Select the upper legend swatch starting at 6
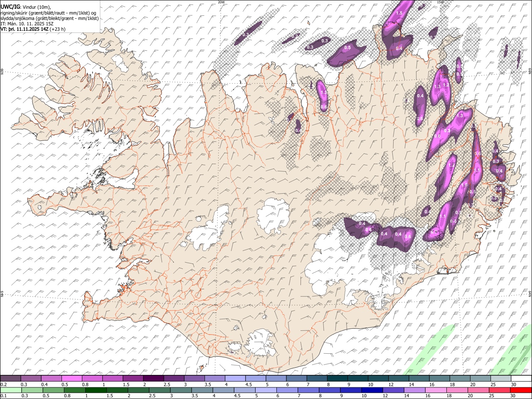This screenshot has width=532, height=399. [296, 379]
